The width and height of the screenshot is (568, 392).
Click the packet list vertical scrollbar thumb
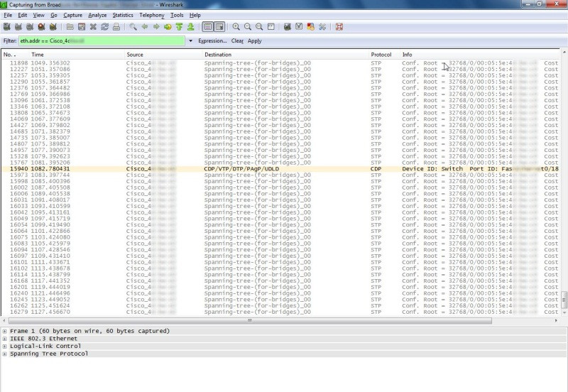coord(564,299)
